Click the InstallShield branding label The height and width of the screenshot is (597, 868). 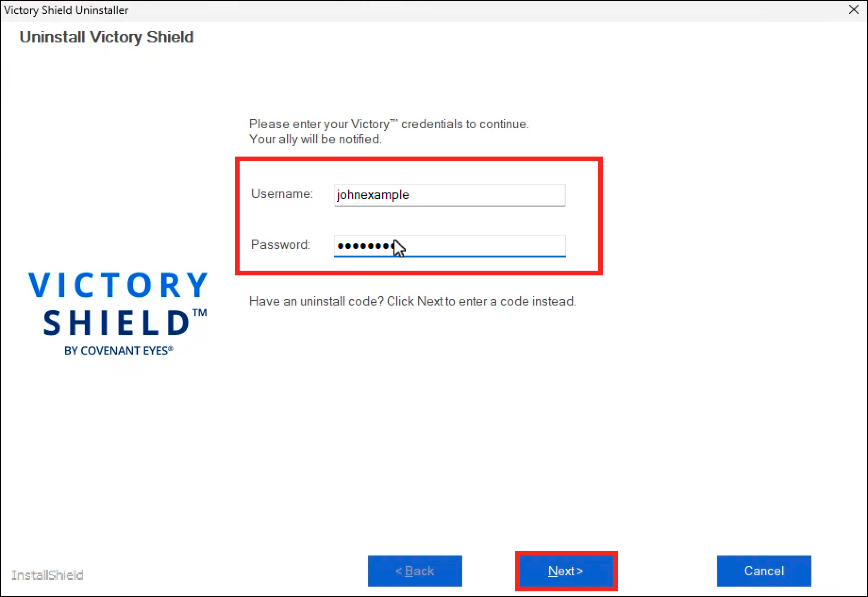point(47,575)
